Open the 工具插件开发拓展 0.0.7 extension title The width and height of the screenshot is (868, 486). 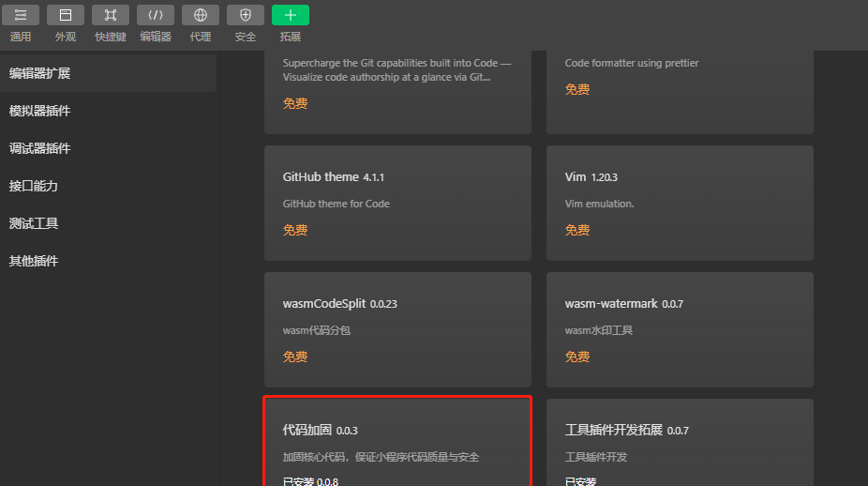(x=627, y=430)
